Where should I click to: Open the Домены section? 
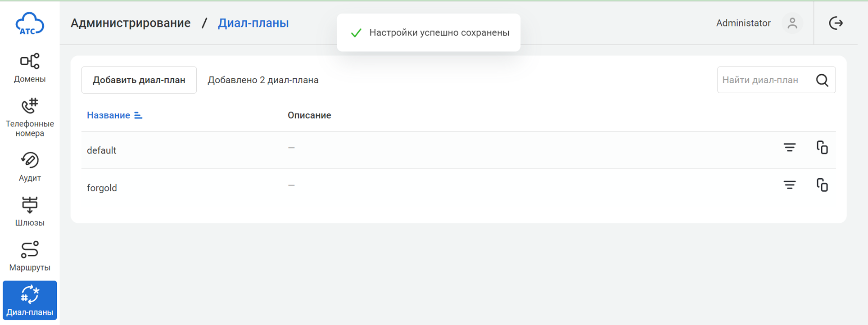[30, 68]
